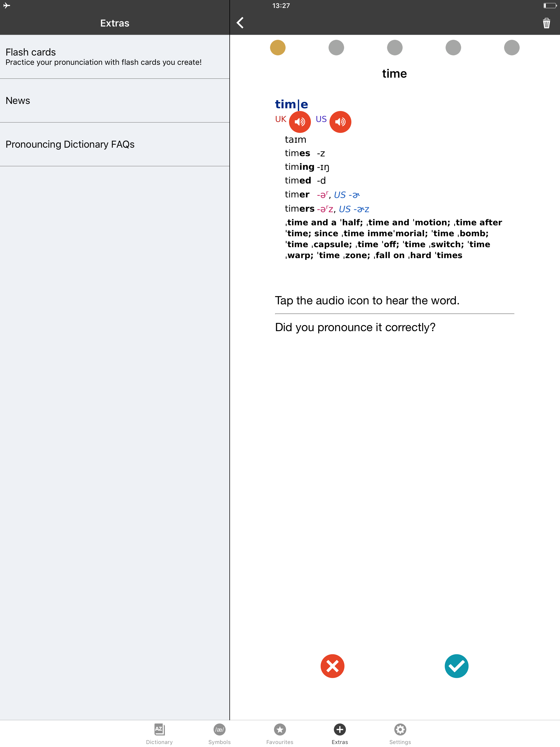Go back using the left chevron
This screenshot has height=747, width=560.
point(240,23)
